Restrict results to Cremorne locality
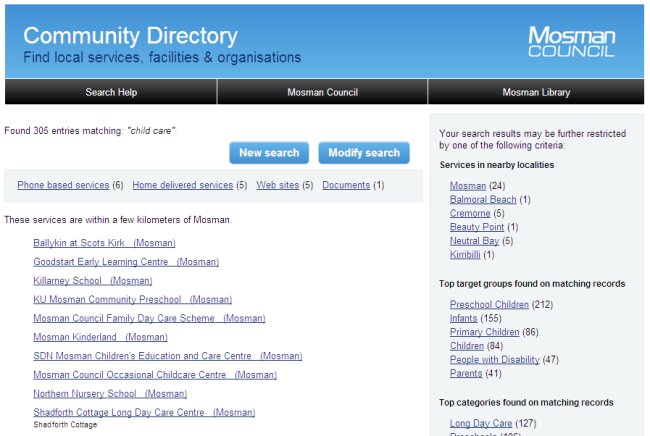The height and width of the screenshot is (436, 650). (x=470, y=213)
